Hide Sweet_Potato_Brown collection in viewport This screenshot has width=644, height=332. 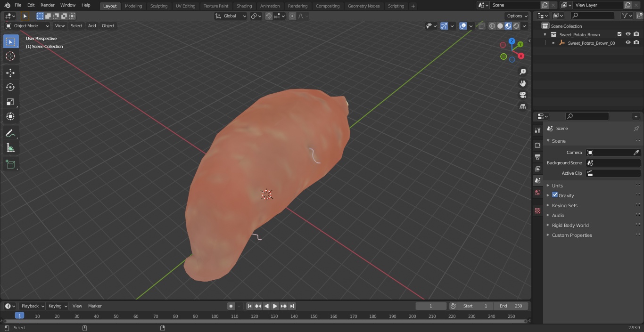click(628, 34)
